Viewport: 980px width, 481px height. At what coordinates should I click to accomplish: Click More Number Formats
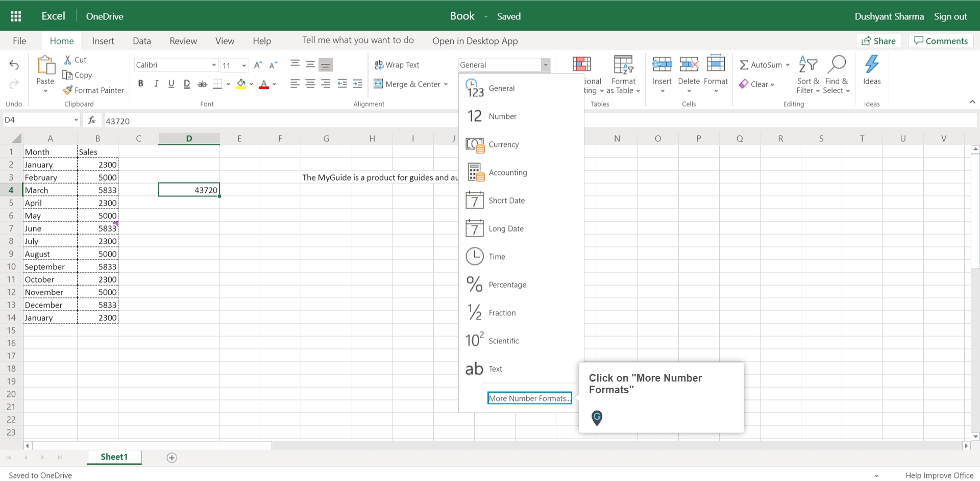(529, 398)
